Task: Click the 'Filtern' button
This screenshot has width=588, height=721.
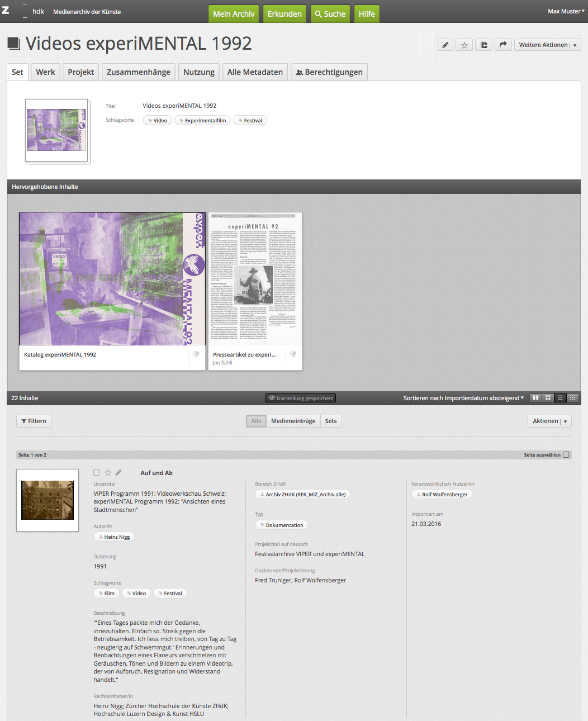Action: pos(34,421)
